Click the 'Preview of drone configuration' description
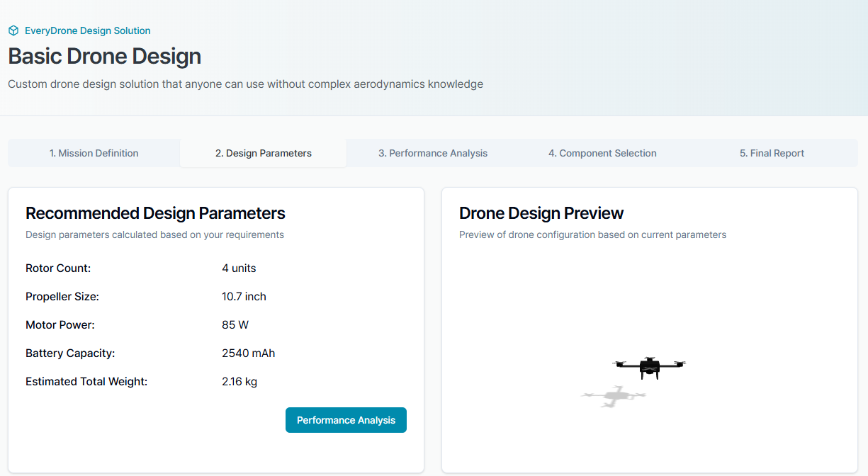 pos(592,234)
